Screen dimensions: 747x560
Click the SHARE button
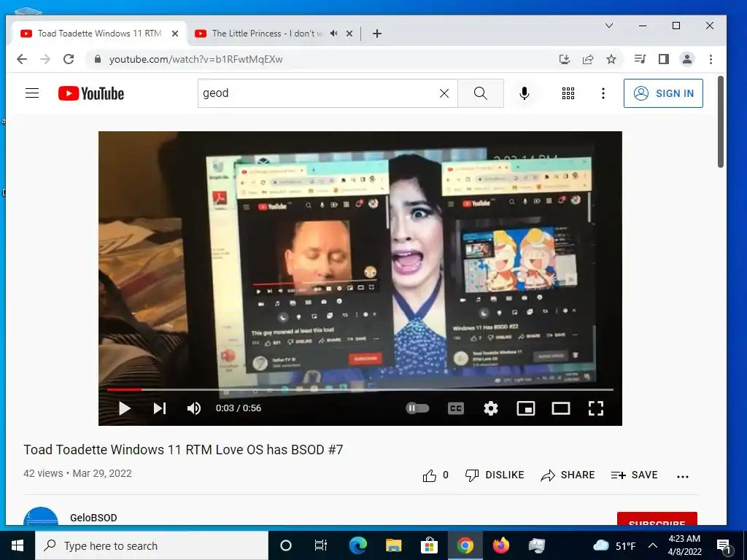568,475
